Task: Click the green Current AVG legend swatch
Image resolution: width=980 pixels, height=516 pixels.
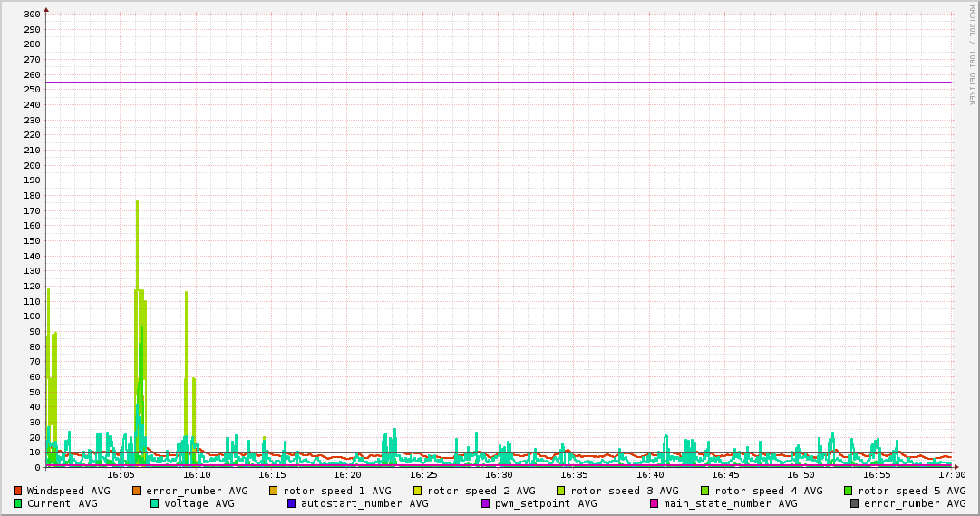Action: click(17, 503)
